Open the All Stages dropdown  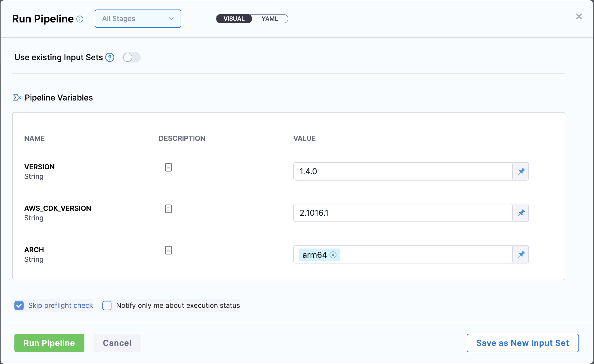pos(138,19)
